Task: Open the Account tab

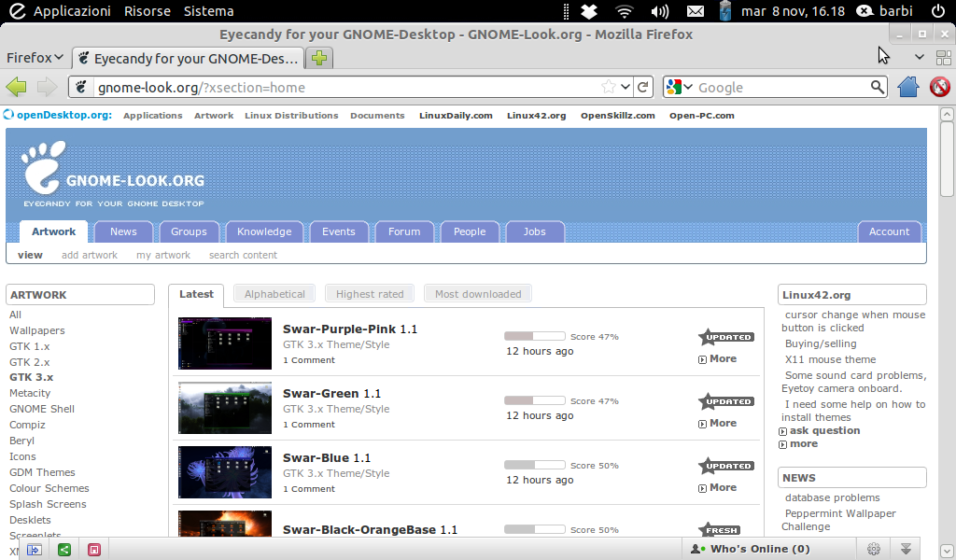Action: click(889, 231)
